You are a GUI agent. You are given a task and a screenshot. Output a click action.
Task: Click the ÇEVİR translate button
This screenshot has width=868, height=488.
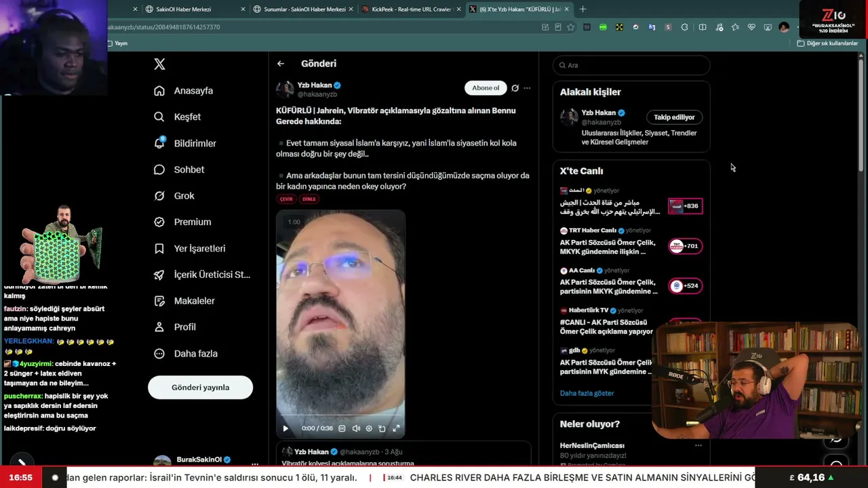point(286,199)
